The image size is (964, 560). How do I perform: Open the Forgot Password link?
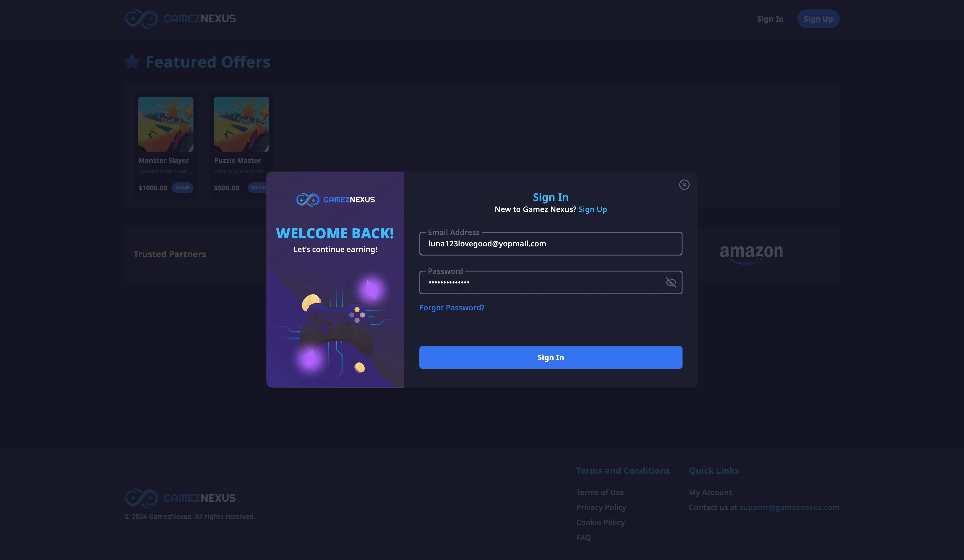[452, 308]
